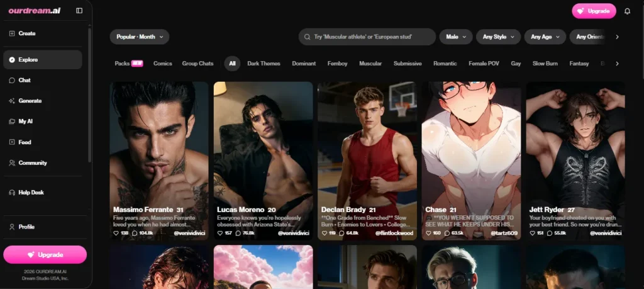This screenshot has width=644, height=289.
Task: Open the Any Orientation filter dropdown
Action: pyautogui.click(x=588, y=37)
